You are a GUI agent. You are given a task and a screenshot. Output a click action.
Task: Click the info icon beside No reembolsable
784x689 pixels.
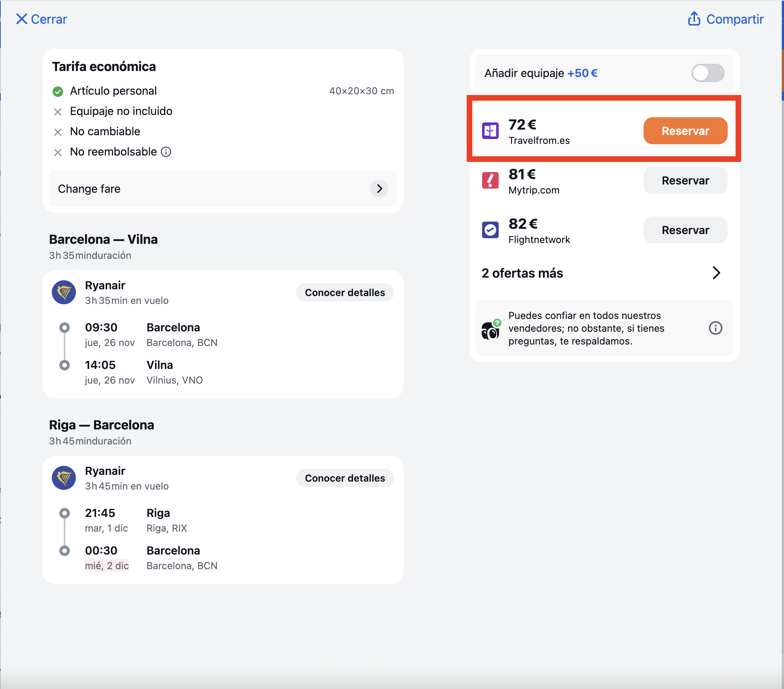[x=166, y=152]
